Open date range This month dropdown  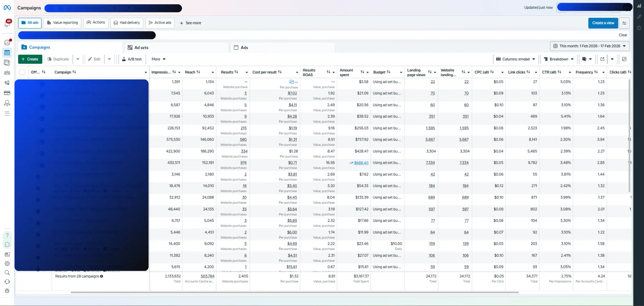590,46
